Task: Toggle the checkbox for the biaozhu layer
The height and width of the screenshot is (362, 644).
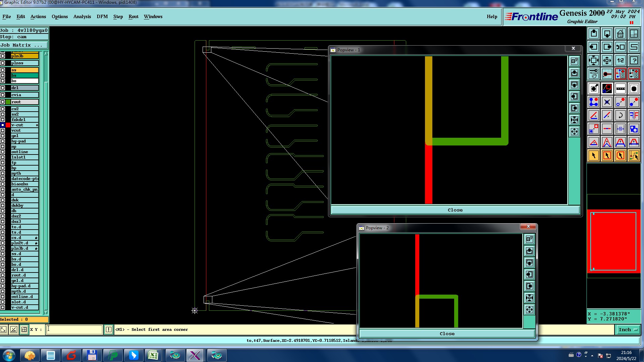Action: click(3, 184)
